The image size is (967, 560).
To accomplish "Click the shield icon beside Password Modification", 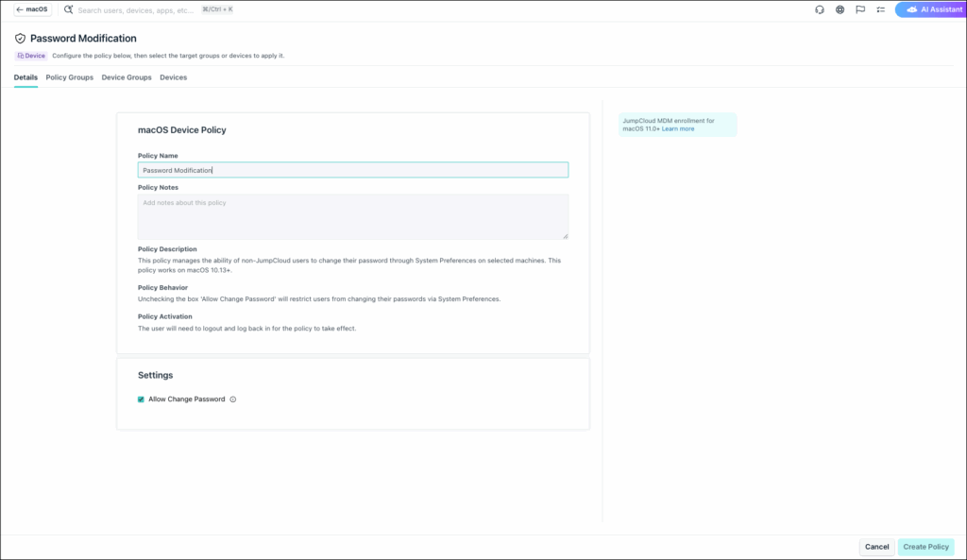I will pyautogui.click(x=21, y=38).
